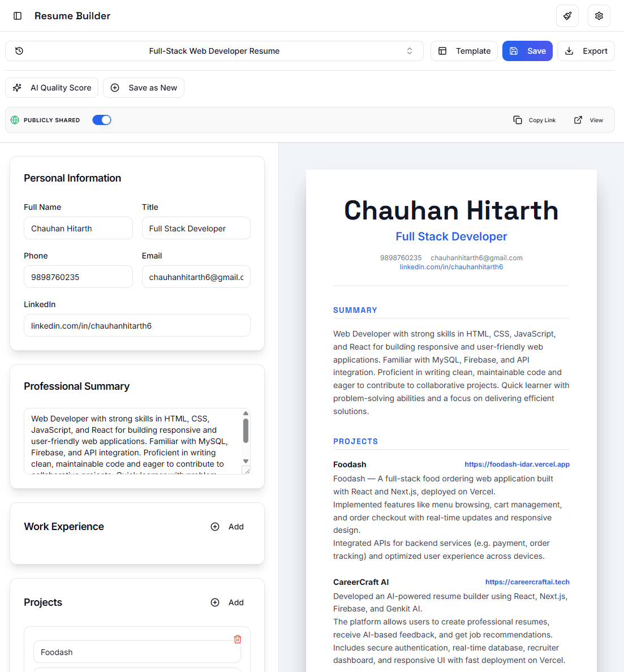Click the Foodash project name field
This screenshot has width=624, height=672.
click(137, 652)
